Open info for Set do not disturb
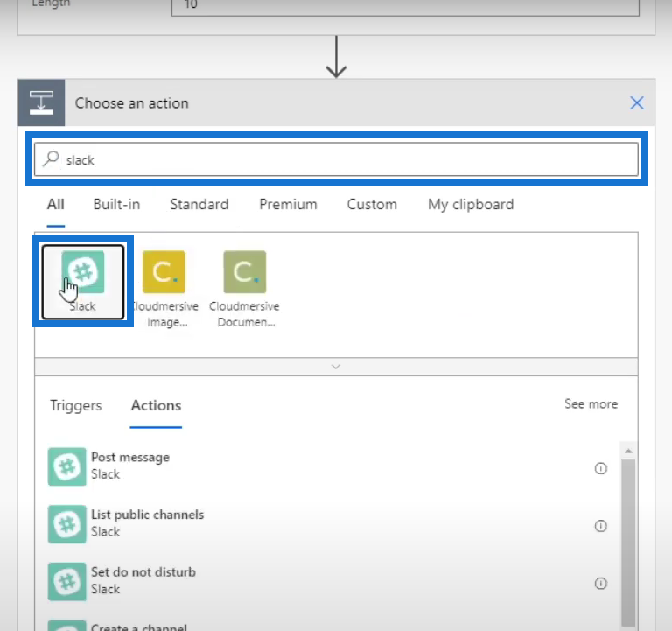The image size is (672, 631). (601, 584)
